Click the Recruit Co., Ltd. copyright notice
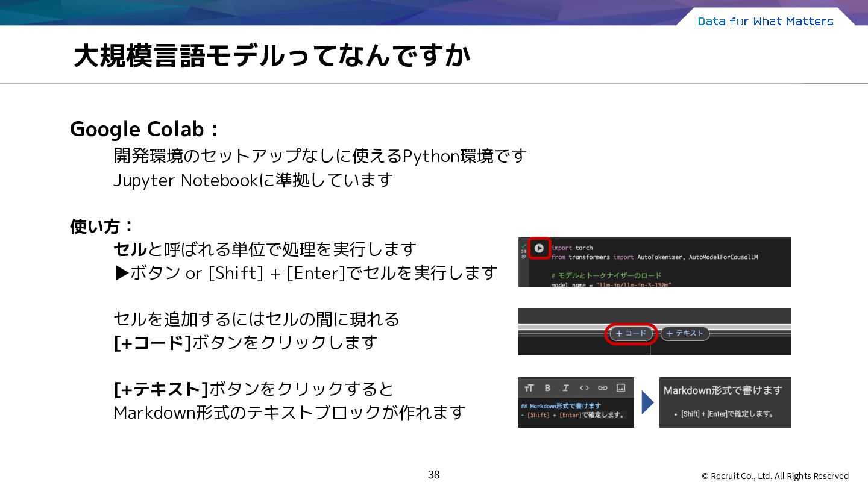 775,476
